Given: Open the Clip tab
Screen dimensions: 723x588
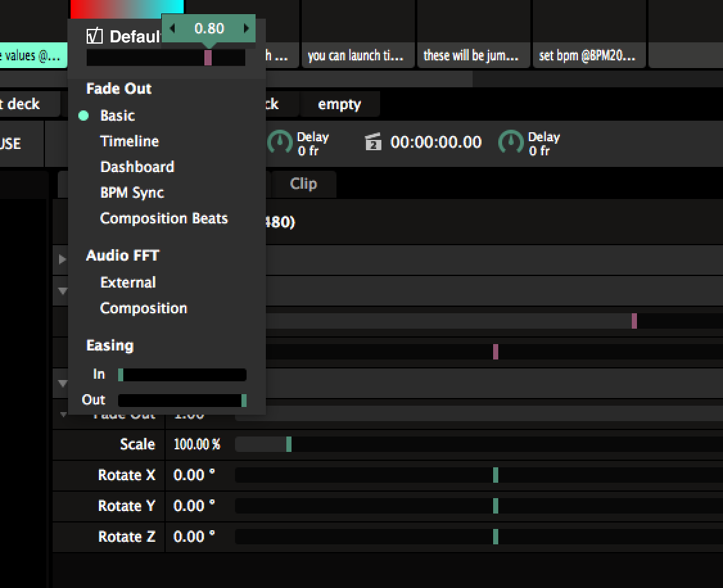Looking at the screenshot, I should click(x=303, y=184).
